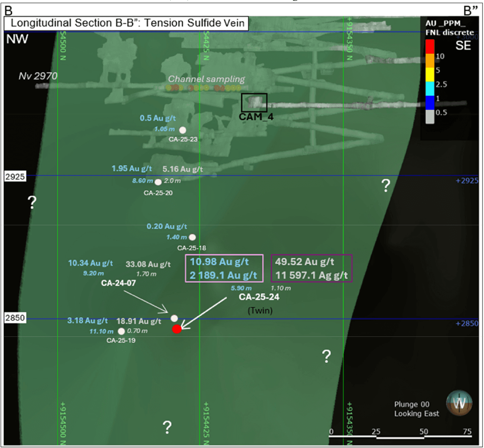Click the '8.60 m' interval length
The image size is (484, 448).
(143, 181)
